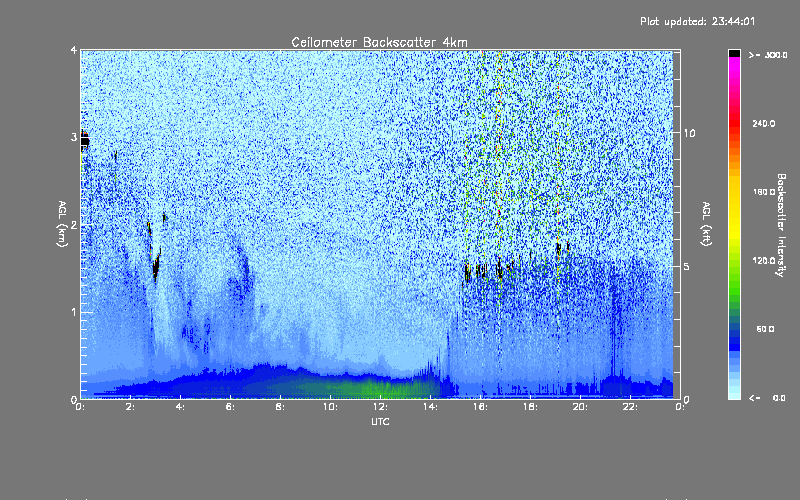
Task: Click the 'AGL (km)' left axis label
Action: pos(62,224)
